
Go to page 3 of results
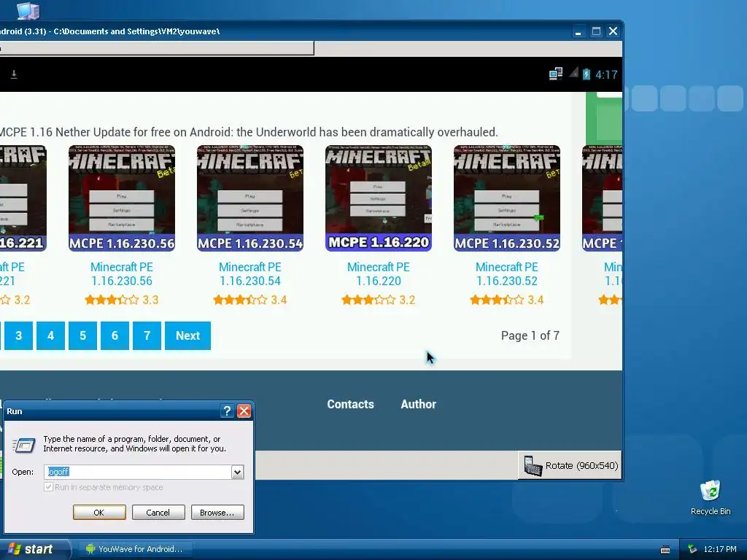click(x=18, y=335)
